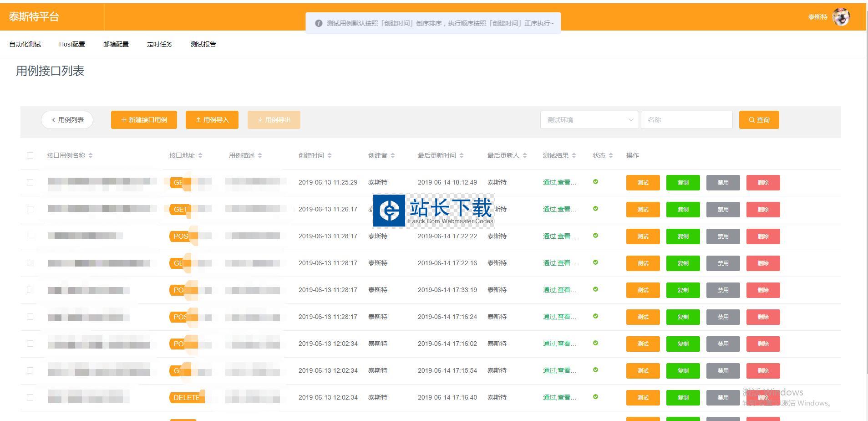Sort by 测试结果 column sort icon
Image resolution: width=868 pixels, height=421 pixels.
click(574, 155)
